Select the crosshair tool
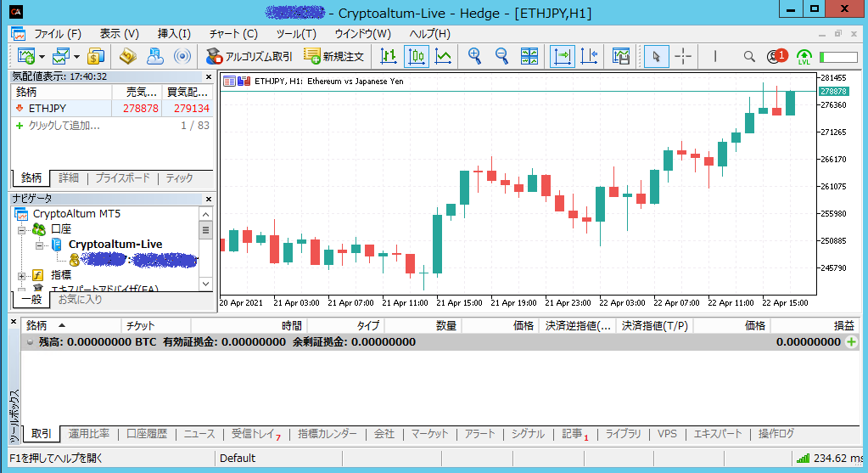The height and width of the screenshot is (473, 868). (683, 56)
